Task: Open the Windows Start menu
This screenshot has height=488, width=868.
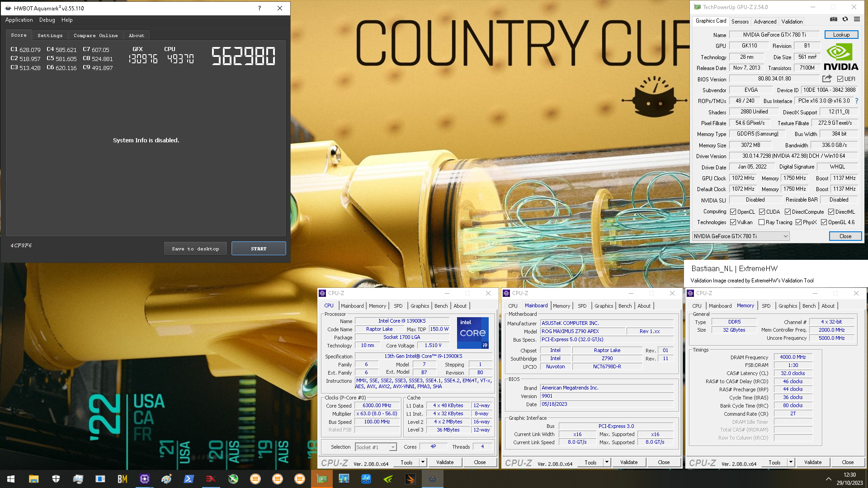Action: click(11, 479)
